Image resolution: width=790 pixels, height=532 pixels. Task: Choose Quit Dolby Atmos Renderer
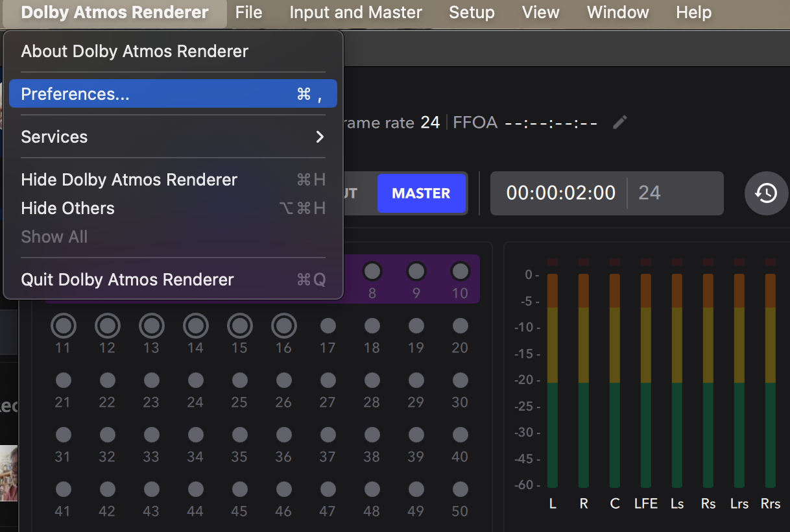tap(173, 280)
